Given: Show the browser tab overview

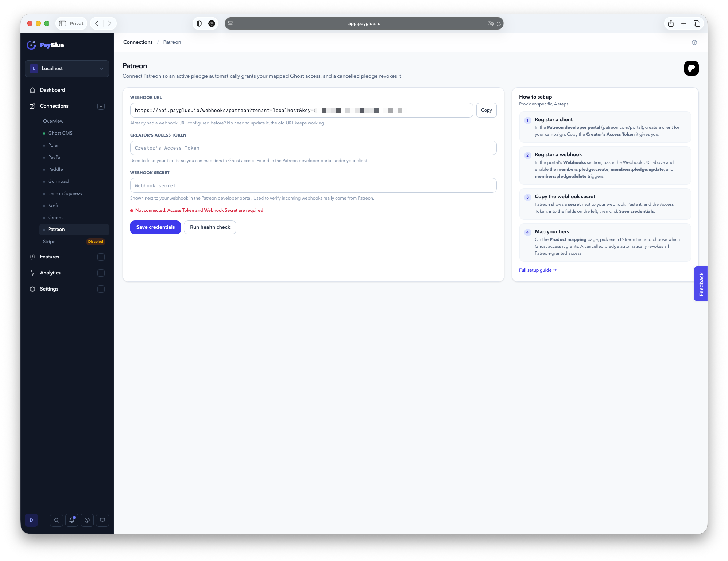Looking at the screenshot, I should [697, 23].
